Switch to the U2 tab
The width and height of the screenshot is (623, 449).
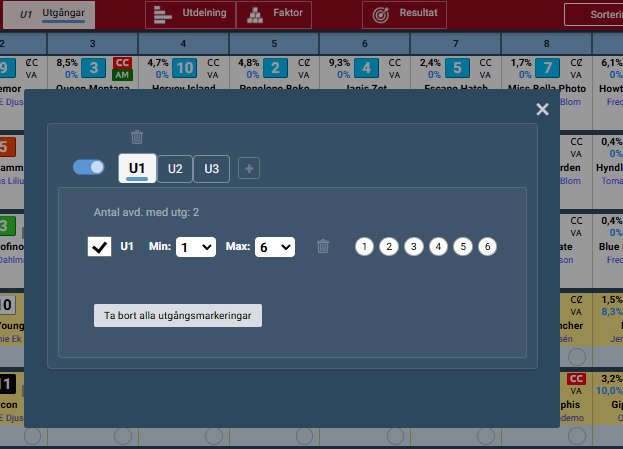pyautogui.click(x=175, y=168)
